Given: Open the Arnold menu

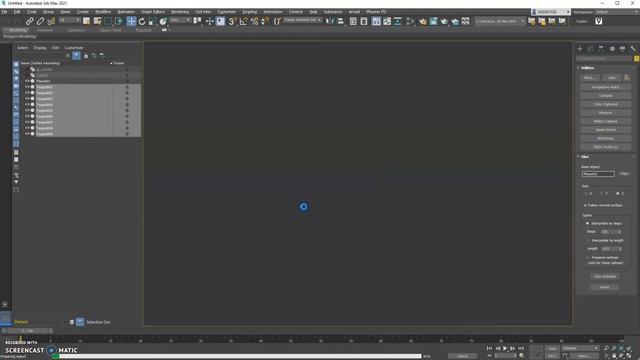Looking at the screenshot, I should click(x=354, y=12).
